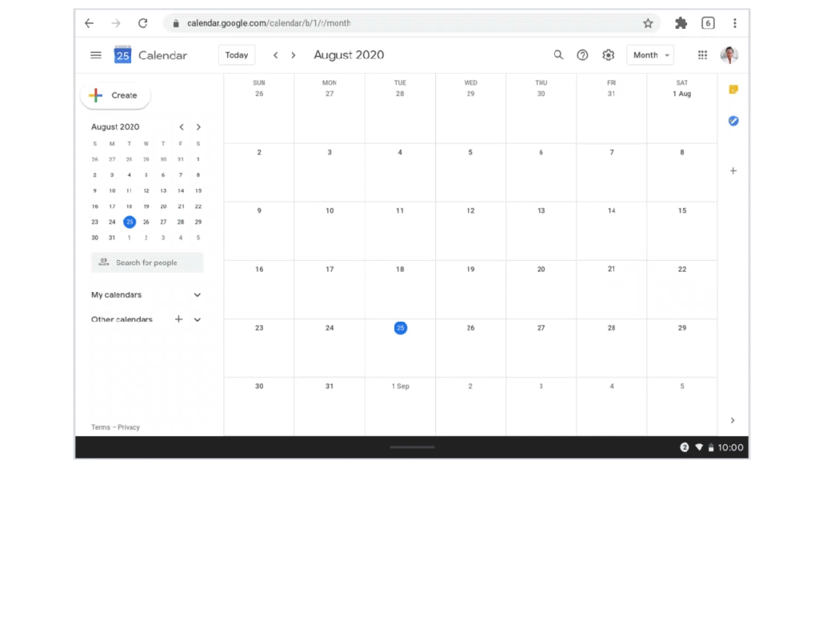Click the Create button
819x644 pixels.
[x=115, y=95]
